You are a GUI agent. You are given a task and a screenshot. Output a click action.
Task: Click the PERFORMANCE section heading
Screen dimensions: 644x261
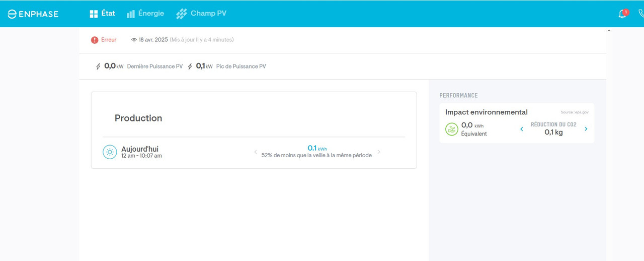coord(458,95)
